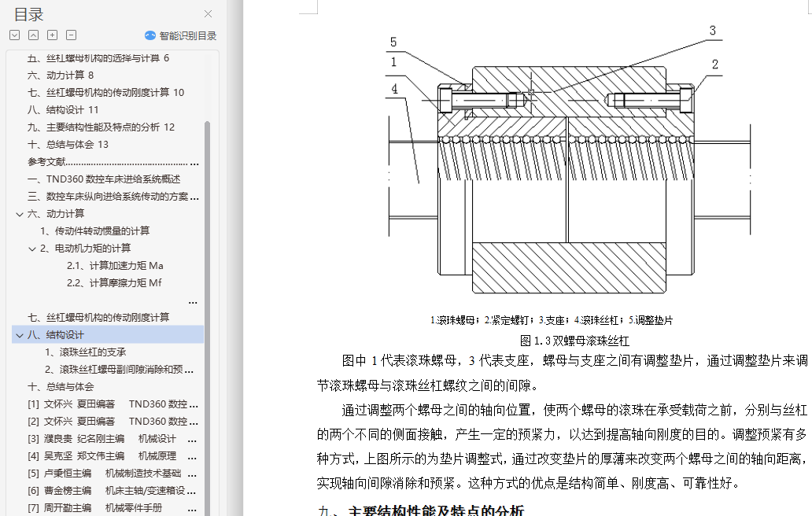Close the 目录 navigation panel

tap(209, 14)
